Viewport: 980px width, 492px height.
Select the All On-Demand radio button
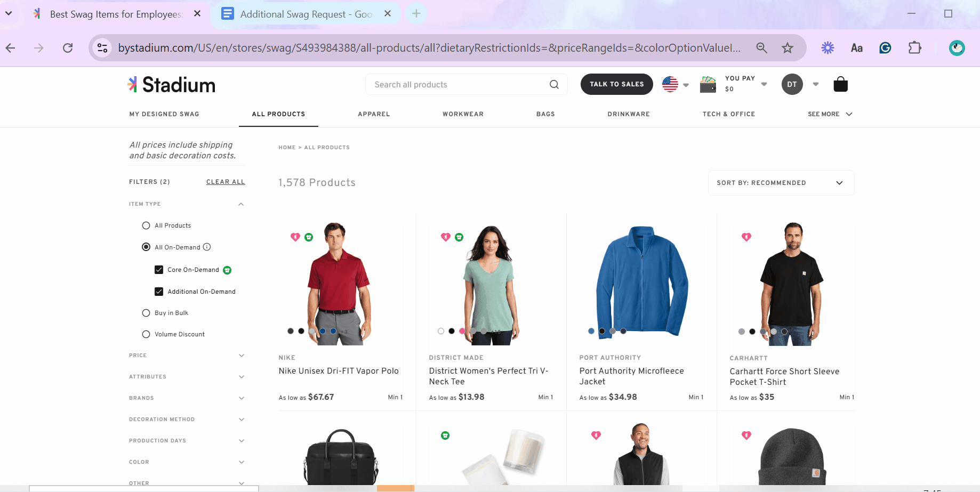[x=146, y=247]
